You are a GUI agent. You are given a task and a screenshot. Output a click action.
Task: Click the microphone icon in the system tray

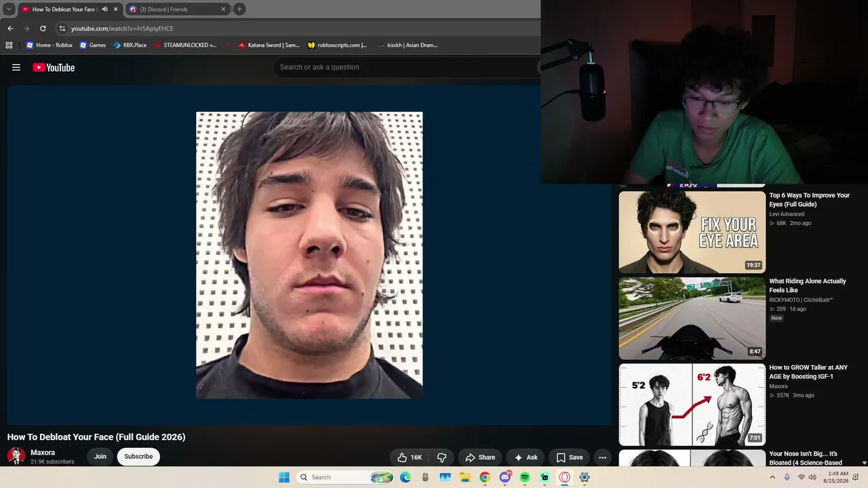[787, 477]
